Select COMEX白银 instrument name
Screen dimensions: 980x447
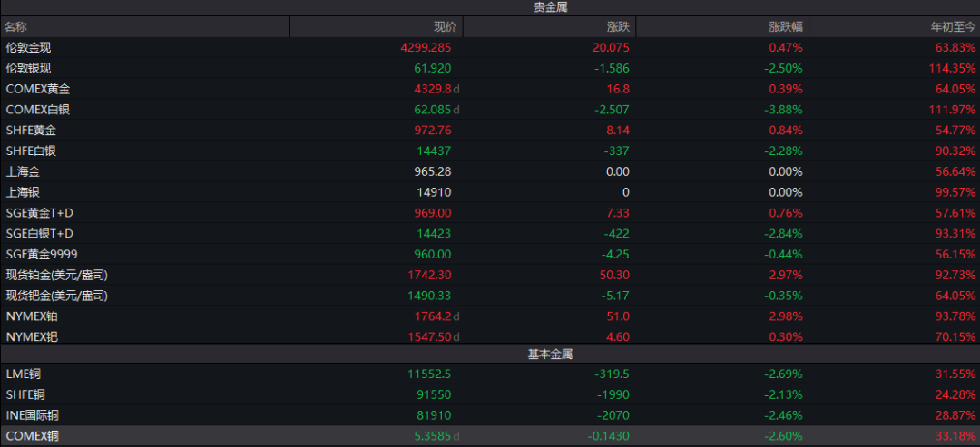coord(37,110)
